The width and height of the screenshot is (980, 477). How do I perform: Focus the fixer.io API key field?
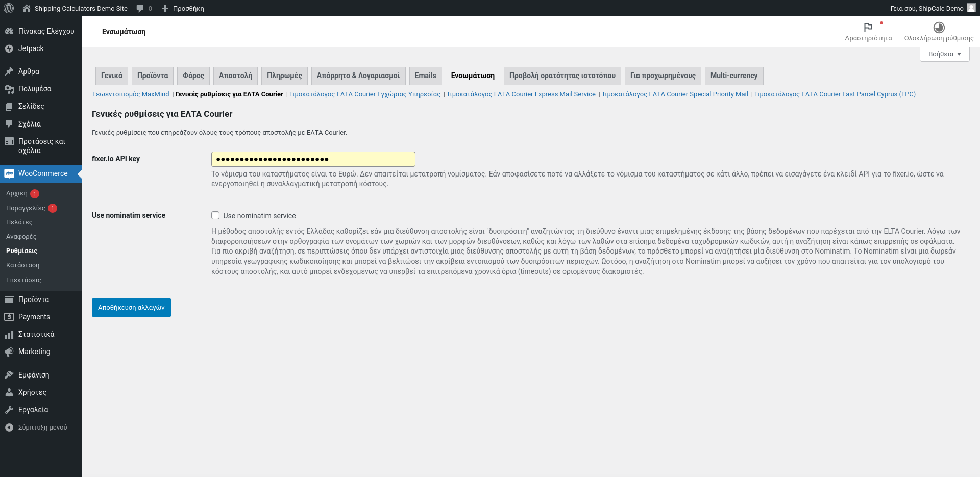(313, 159)
